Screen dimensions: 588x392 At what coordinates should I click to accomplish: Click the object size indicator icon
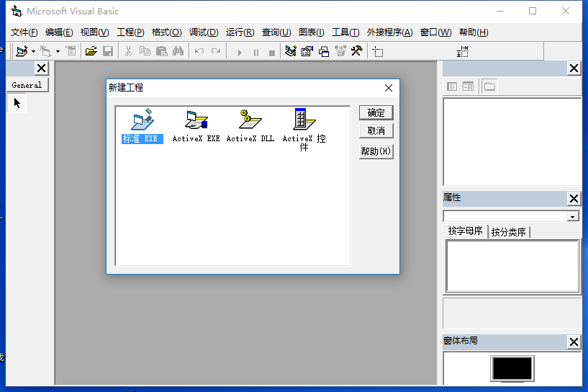coord(462,52)
